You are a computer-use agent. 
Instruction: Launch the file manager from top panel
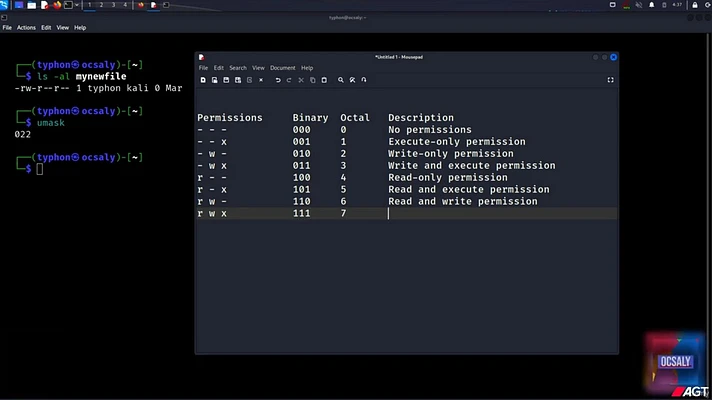(x=32, y=5)
